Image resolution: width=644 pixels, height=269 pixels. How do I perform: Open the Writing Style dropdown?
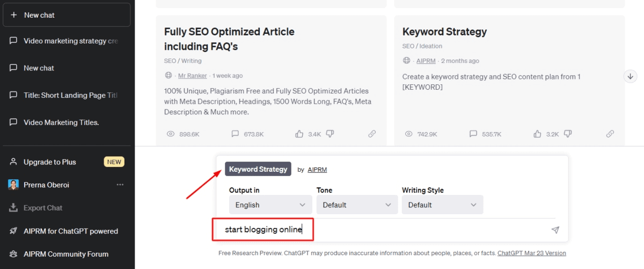tap(442, 205)
